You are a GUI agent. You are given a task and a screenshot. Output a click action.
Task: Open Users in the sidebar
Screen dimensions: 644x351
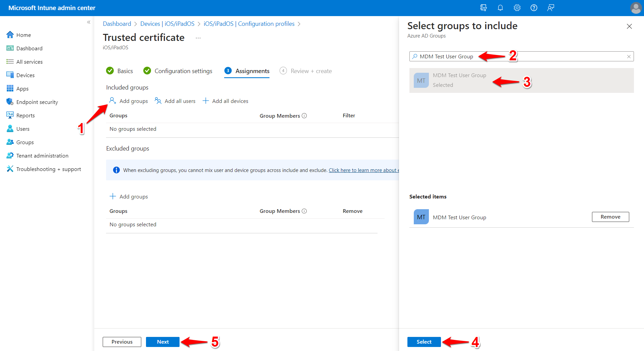18,129
